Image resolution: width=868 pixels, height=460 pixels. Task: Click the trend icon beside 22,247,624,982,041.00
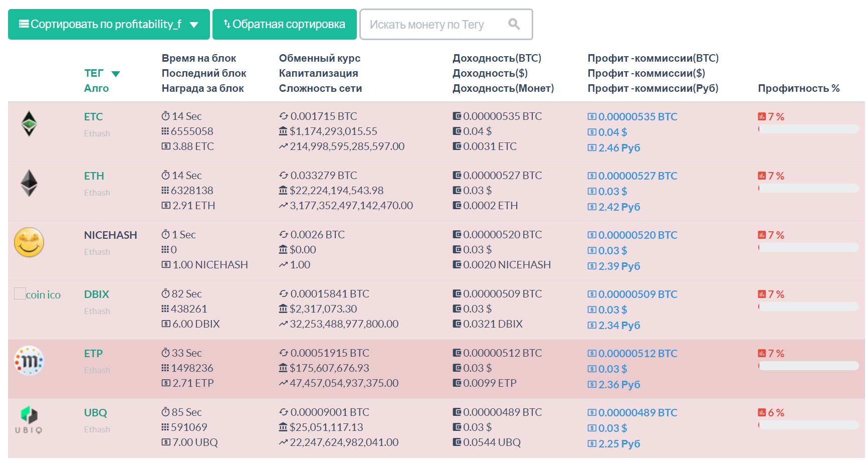pos(284,442)
